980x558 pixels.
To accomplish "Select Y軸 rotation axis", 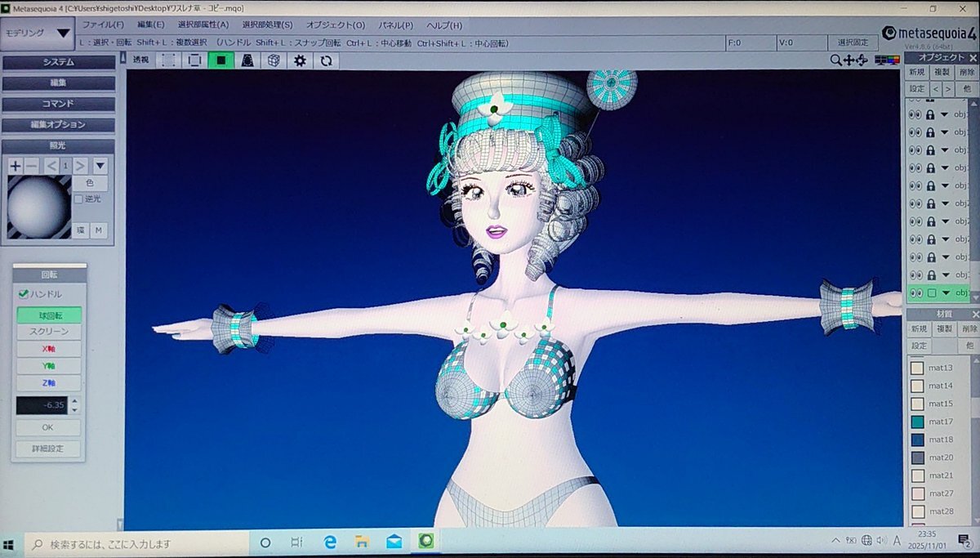I will coord(49,366).
